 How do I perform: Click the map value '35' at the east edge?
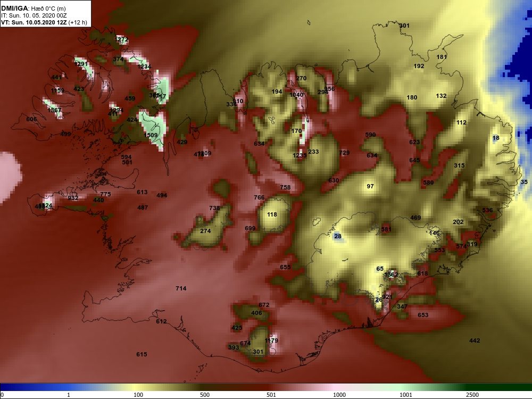(524, 182)
